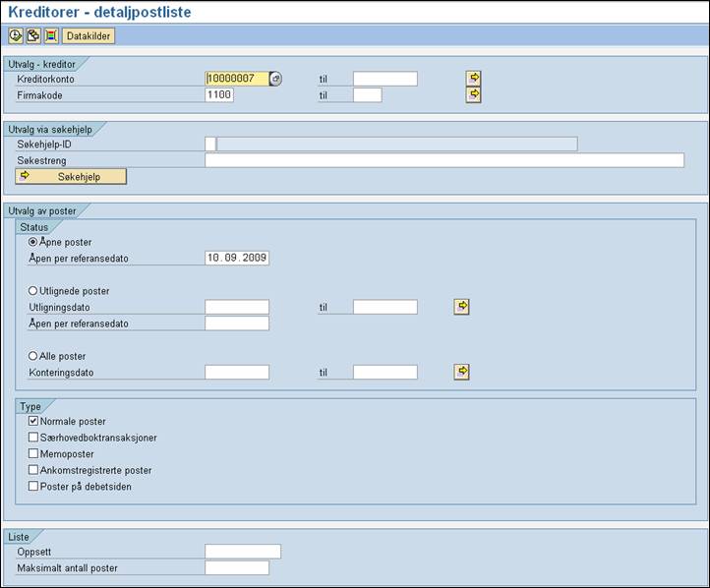Image resolution: width=710 pixels, height=588 pixels.
Task: Check Ankomstregistrerte poster
Action: tap(33, 470)
